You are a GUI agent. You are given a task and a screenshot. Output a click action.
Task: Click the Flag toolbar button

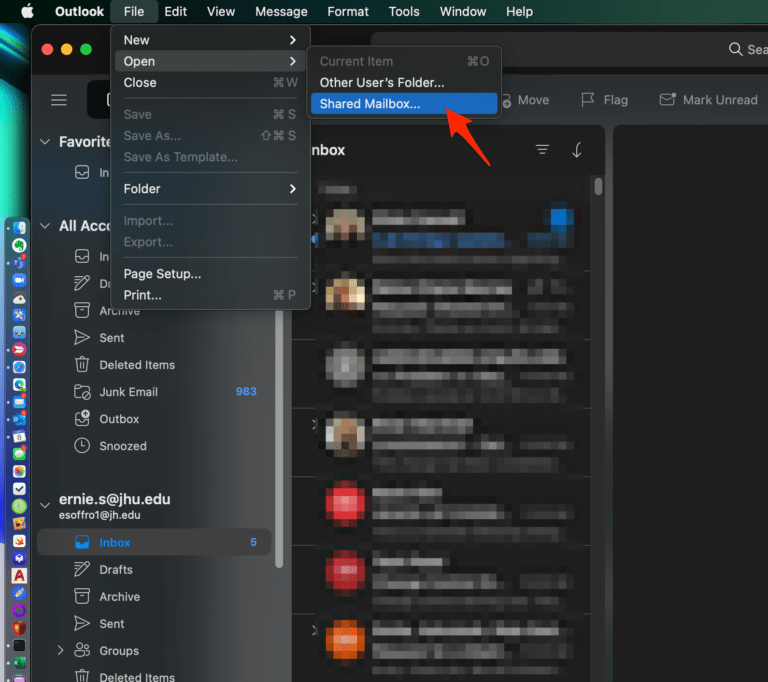tap(604, 100)
